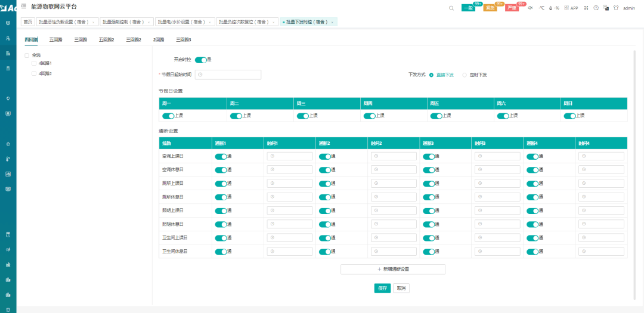Collapse the sidebar with the menu-fold icon
The image size is (644, 313).
point(24,7)
